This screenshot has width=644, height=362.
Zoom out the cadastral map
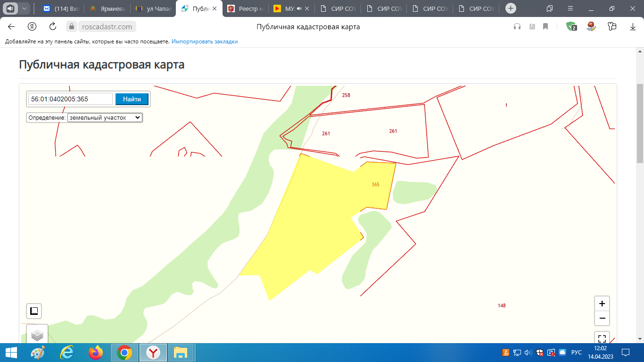602,318
